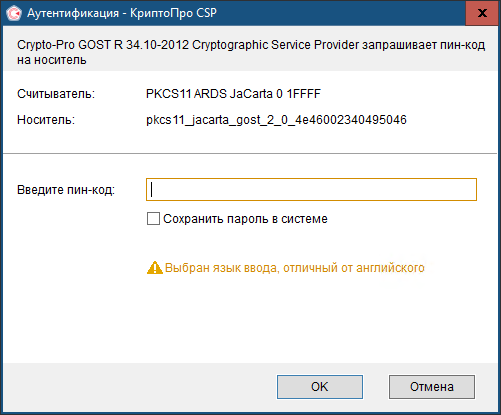501x415 pixels.
Task: Click the empty title bar area beside the title
Action: (340, 13)
